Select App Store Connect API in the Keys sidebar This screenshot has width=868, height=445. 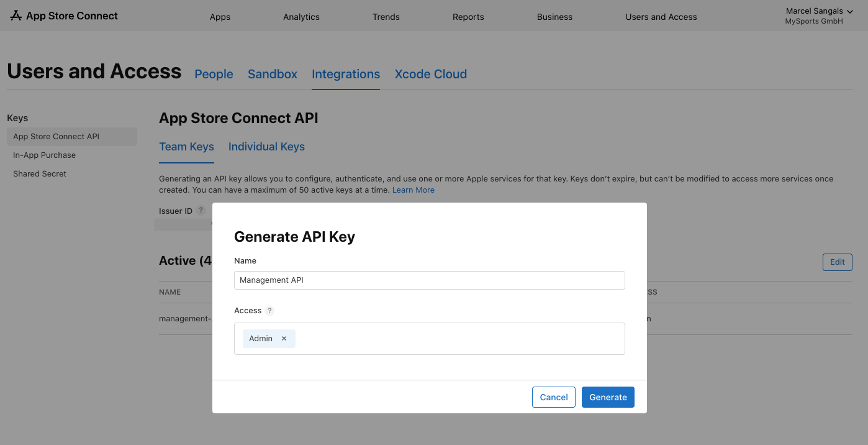pos(56,136)
